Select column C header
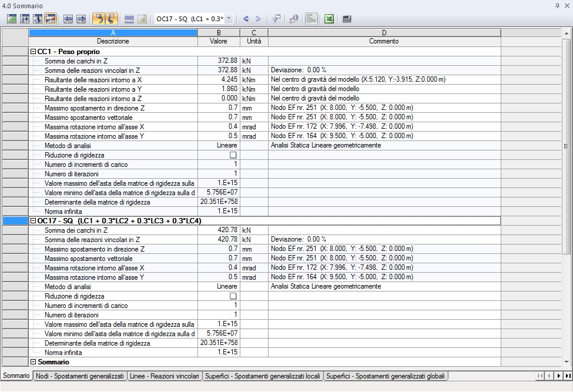 point(254,33)
